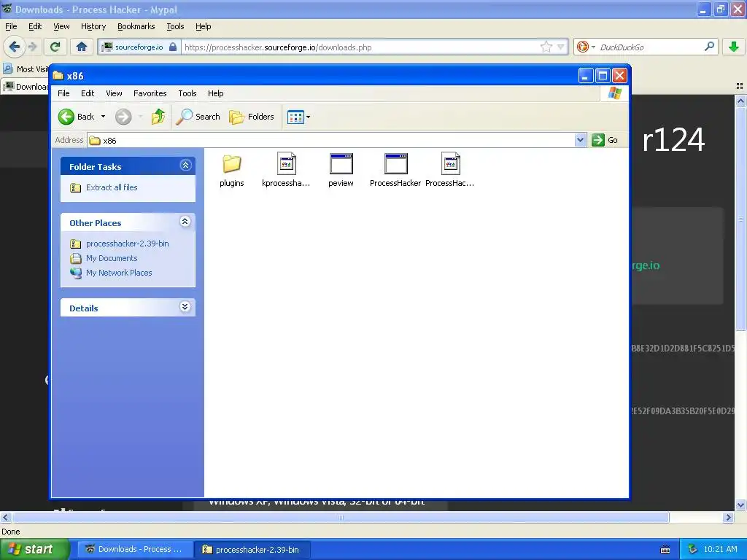
Task: Click the keyboard icon in system tray
Action: 665,550
